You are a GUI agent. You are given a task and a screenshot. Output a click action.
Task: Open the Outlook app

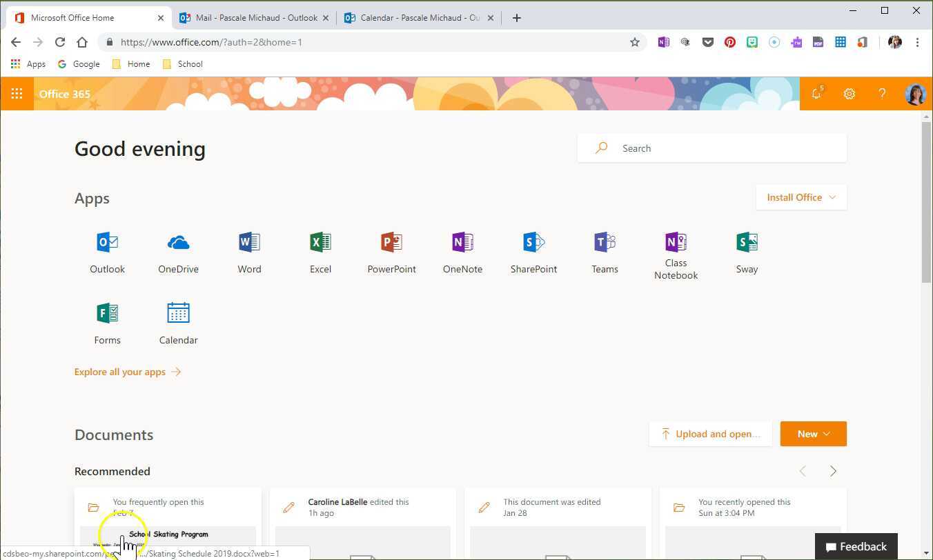[x=107, y=253]
